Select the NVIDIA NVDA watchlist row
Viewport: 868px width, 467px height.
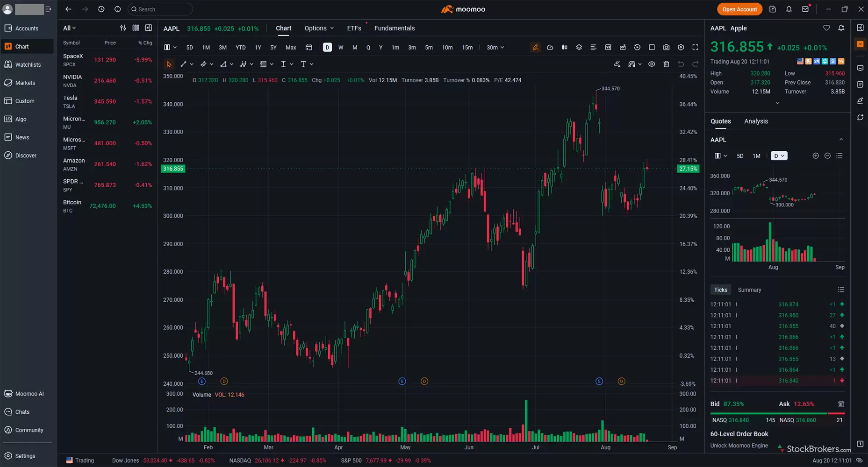coord(108,81)
